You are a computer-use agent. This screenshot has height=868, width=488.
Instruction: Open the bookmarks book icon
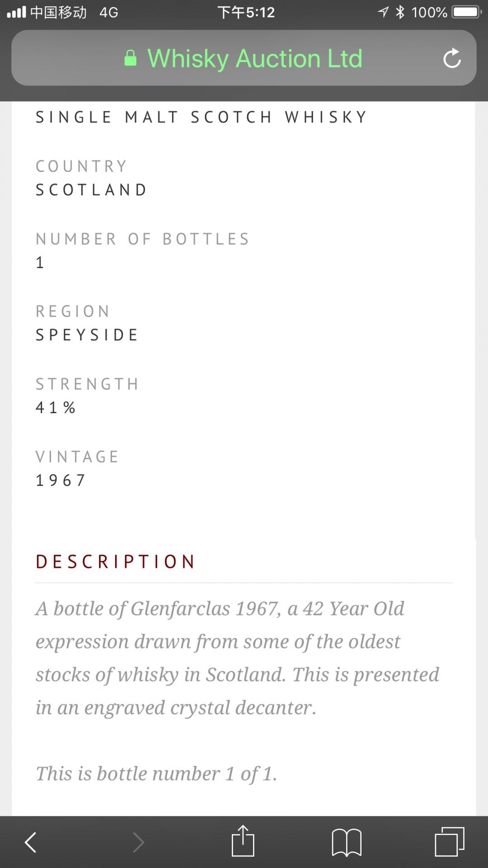[x=347, y=842]
